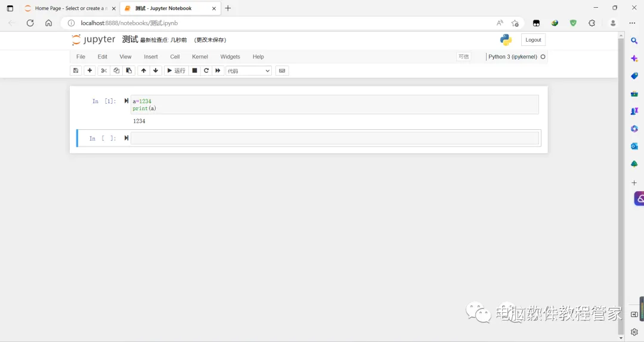Click the output text 1234

coord(139,121)
